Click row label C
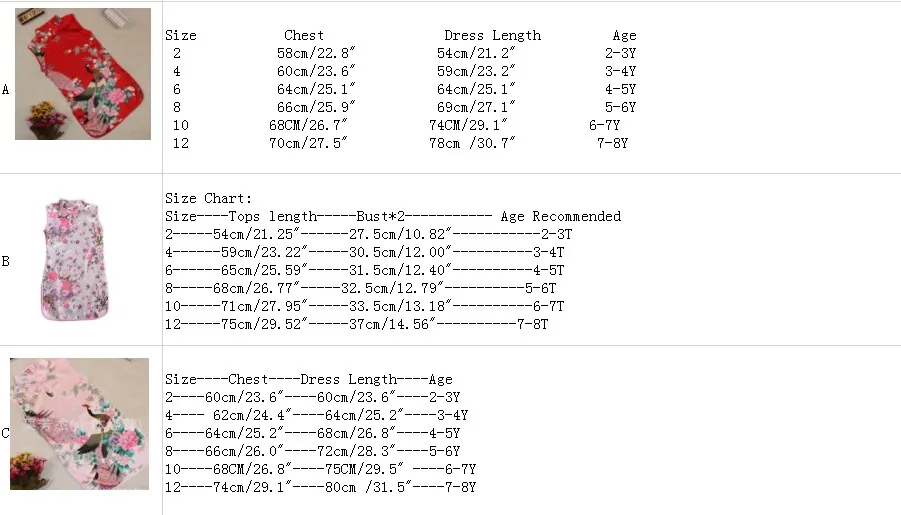 tap(5, 433)
